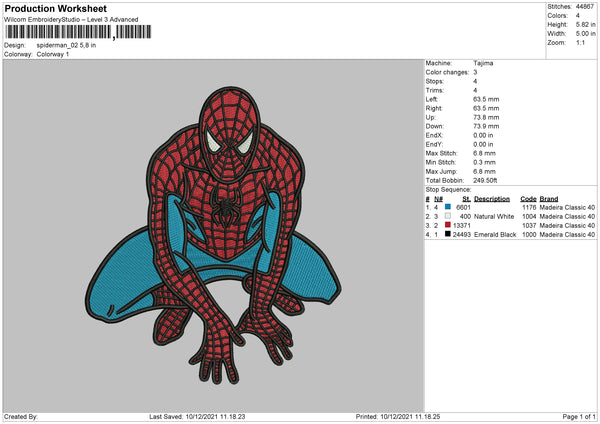Click the Emerald Black description

pos(495,235)
